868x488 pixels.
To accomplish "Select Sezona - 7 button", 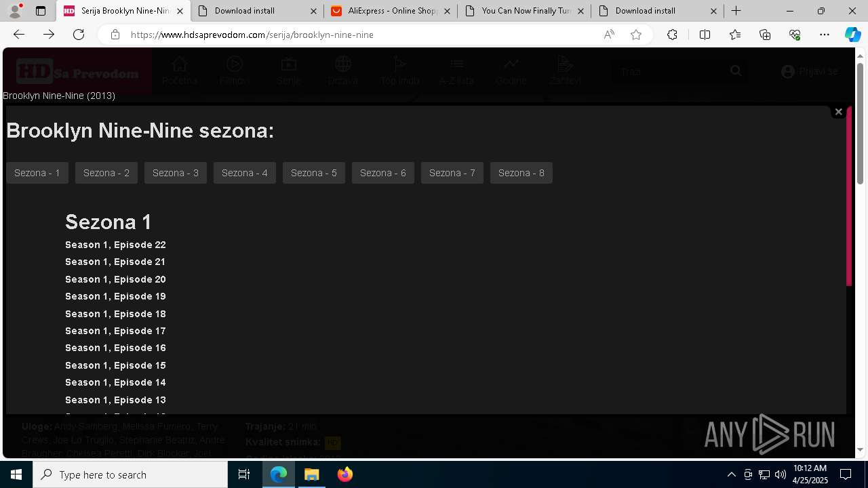I will [x=452, y=173].
